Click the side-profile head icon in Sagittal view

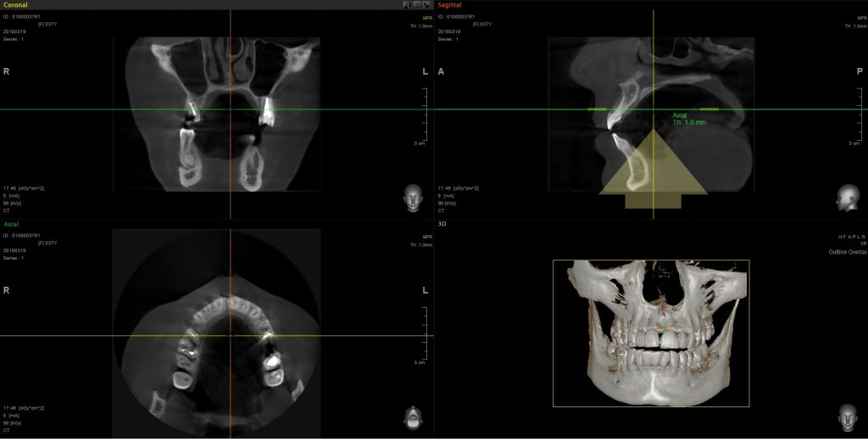[848, 198]
